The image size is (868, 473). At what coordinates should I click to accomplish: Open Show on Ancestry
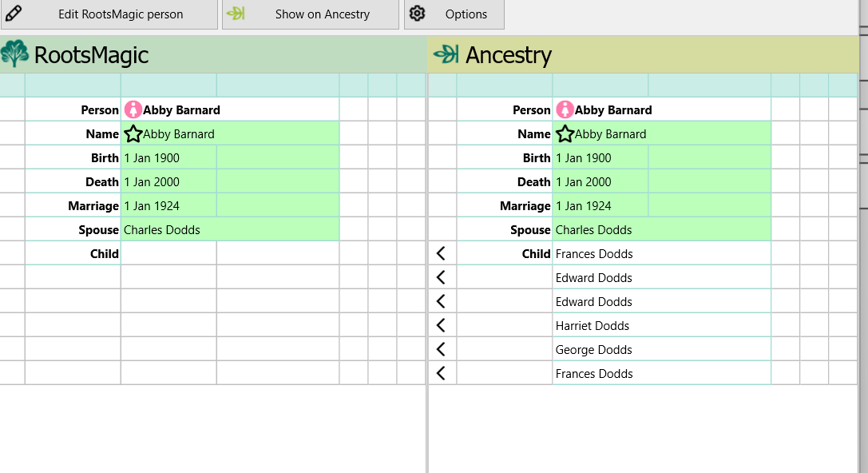pyautogui.click(x=310, y=14)
